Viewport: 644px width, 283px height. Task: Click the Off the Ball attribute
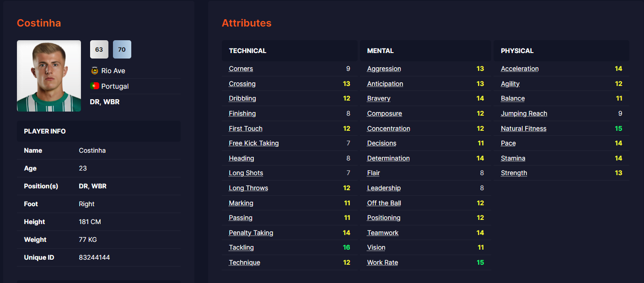384,203
